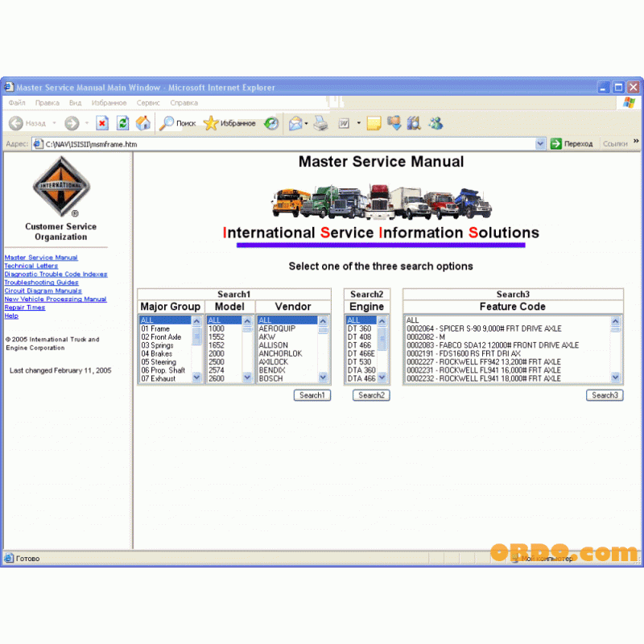The height and width of the screenshot is (644, 644).
Task: Open the Technical Letters link
Action: 31,266
